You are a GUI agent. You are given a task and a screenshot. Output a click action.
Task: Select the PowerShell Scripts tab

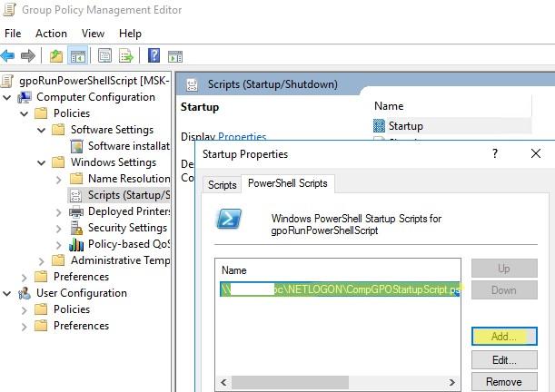(288, 183)
